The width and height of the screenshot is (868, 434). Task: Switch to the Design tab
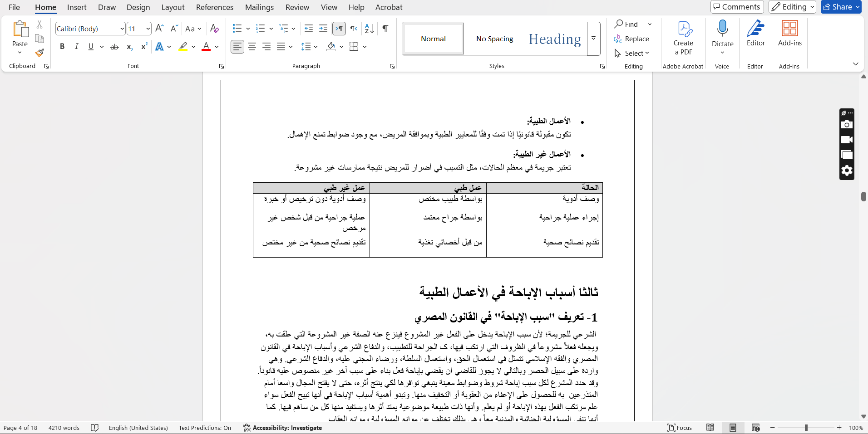(x=138, y=7)
